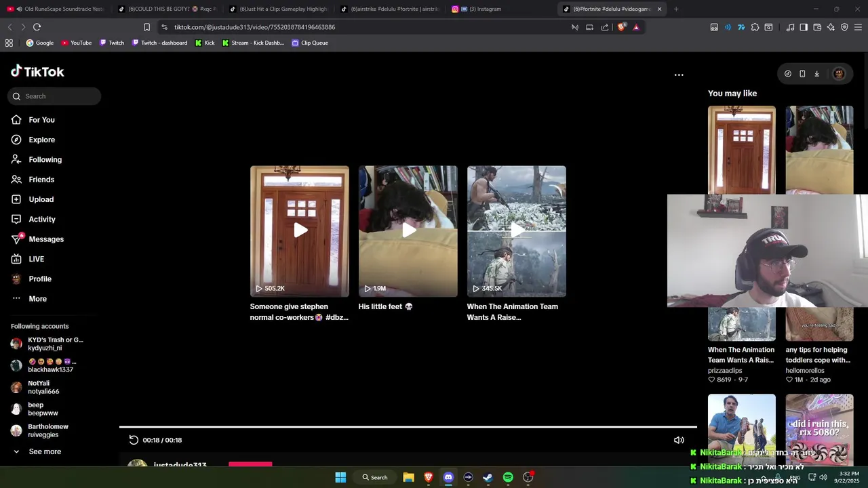
Task: Go to the Following page
Action: pyautogui.click(x=36, y=159)
